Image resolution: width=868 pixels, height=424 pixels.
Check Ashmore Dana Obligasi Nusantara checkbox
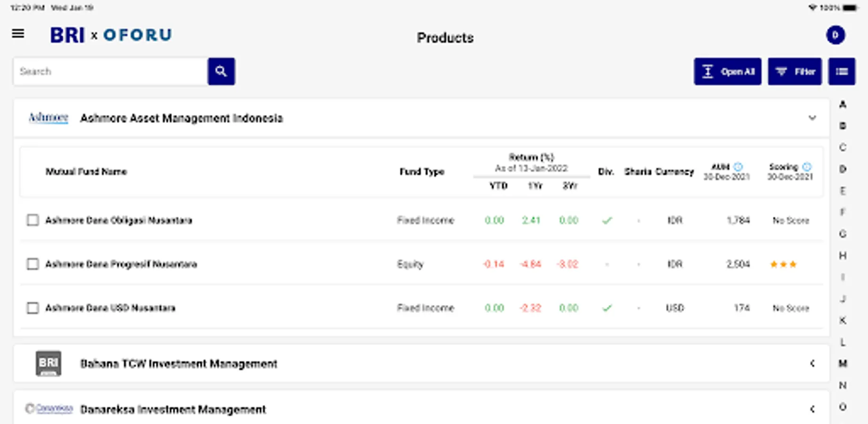33,220
